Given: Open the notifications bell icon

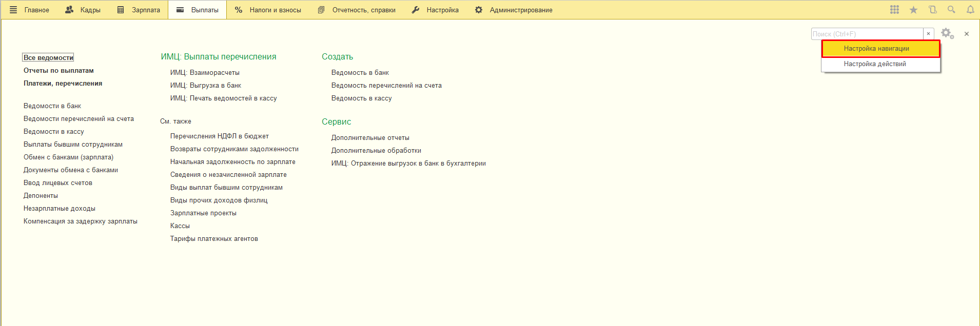Looking at the screenshot, I should click(970, 10).
